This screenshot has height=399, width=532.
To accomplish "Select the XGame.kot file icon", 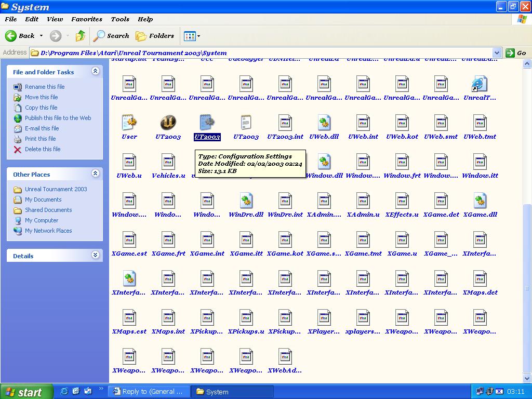I will (285, 240).
